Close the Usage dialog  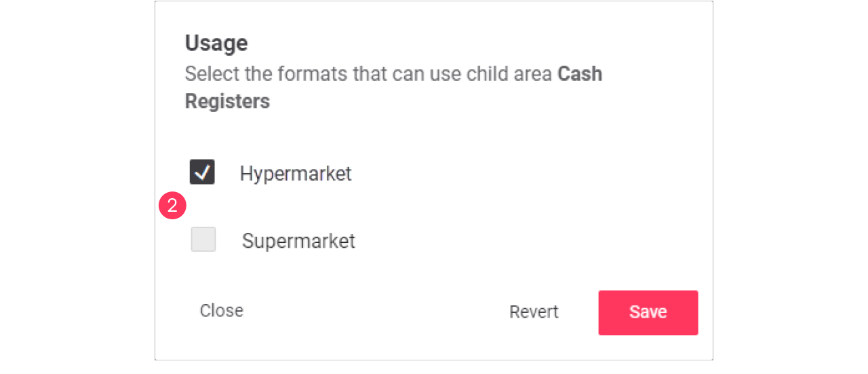point(221,310)
